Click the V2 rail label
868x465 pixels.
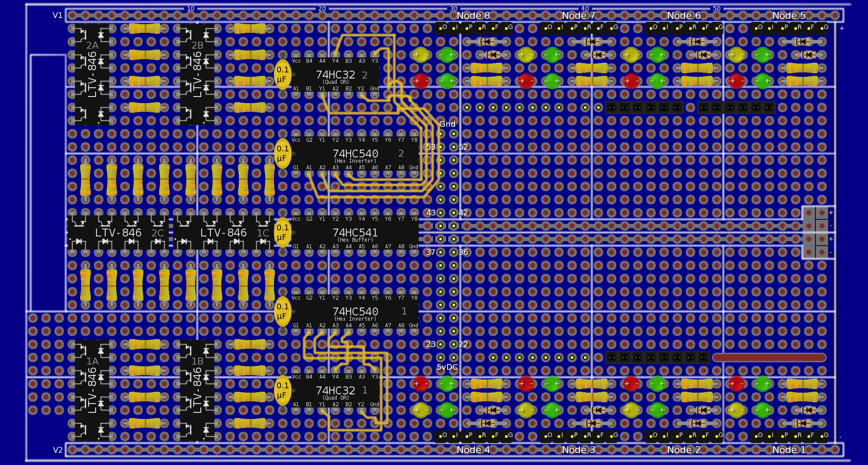point(58,450)
